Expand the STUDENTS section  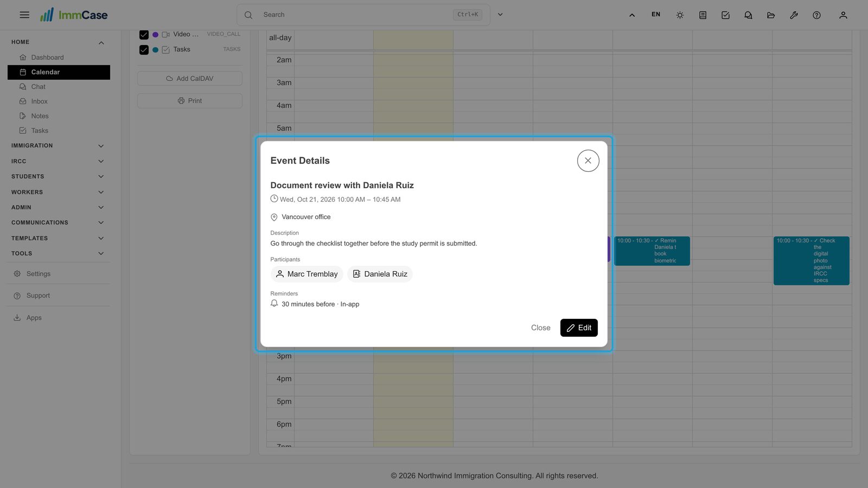59,177
